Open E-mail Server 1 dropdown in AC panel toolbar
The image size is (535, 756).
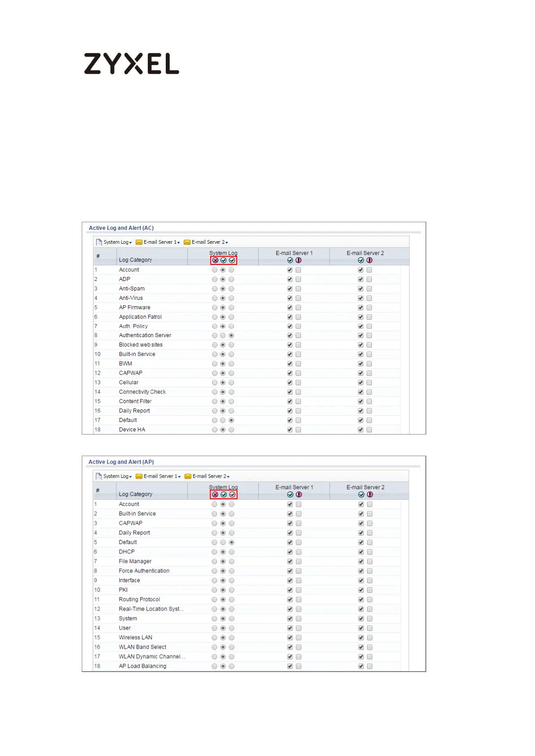(158, 242)
